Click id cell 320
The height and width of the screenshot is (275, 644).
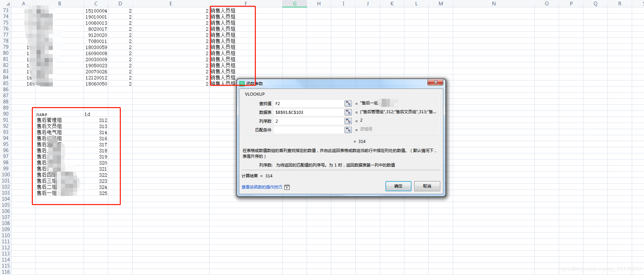pyautogui.click(x=96, y=163)
